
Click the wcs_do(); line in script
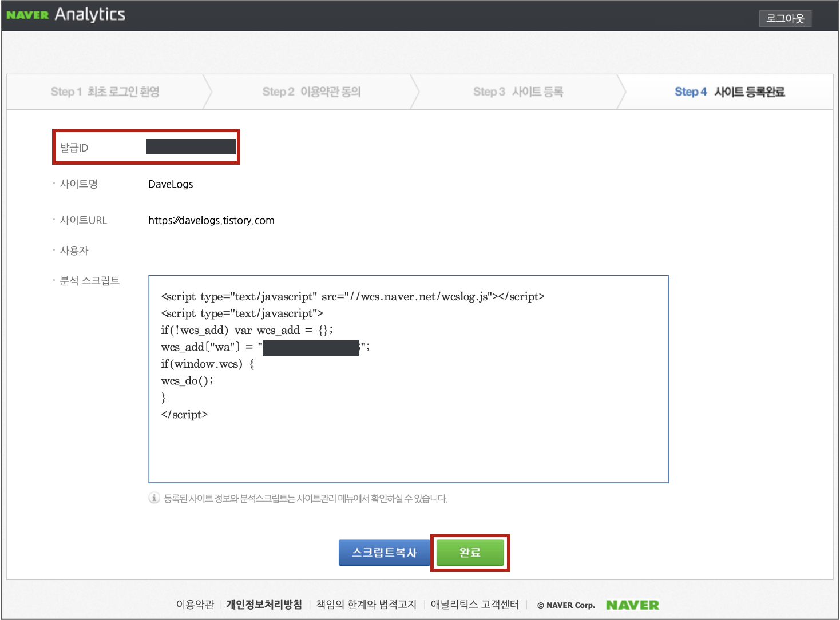coord(187,381)
